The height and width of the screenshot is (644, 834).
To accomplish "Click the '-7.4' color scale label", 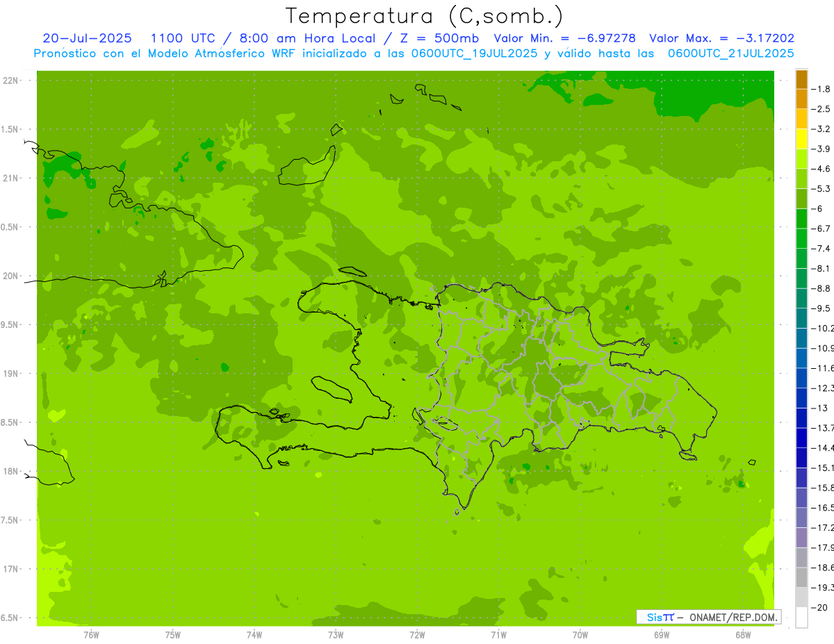I will coord(821,249).
